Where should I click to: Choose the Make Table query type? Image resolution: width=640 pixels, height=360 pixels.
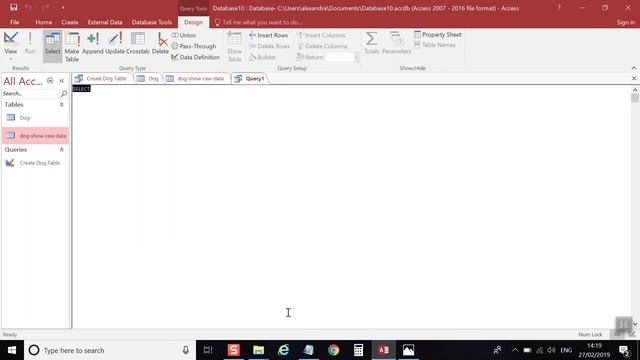coord(72,47)
